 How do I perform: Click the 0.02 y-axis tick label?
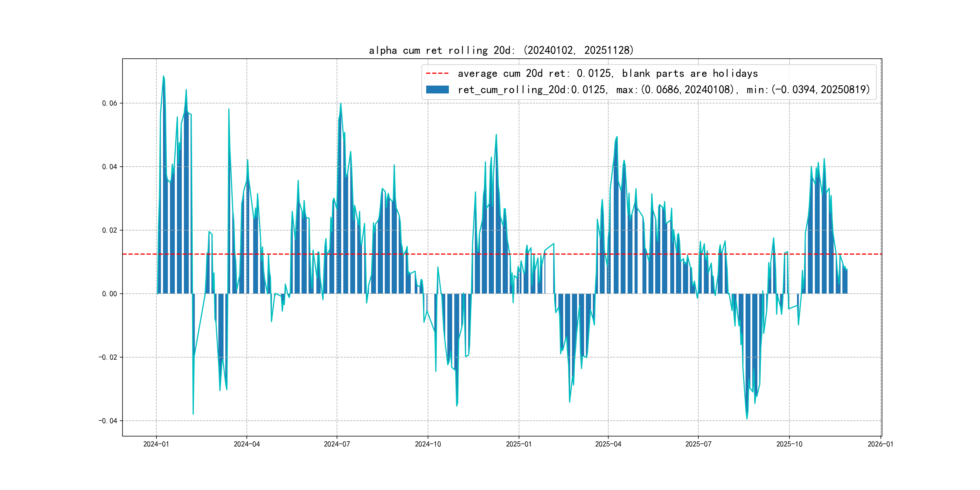click(x=109, y=230)
